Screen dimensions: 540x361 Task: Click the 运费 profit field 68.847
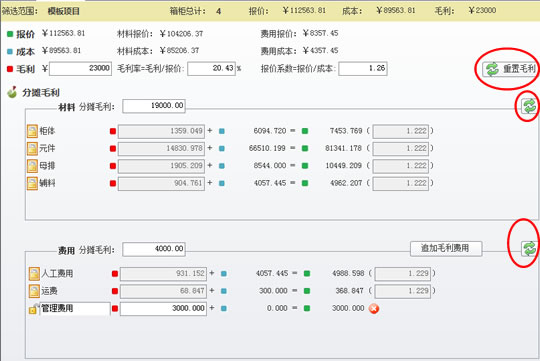point(163,291)
